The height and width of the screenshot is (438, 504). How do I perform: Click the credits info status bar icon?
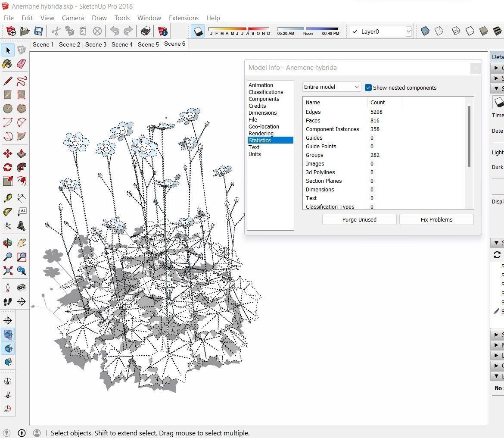pos(22,433)
